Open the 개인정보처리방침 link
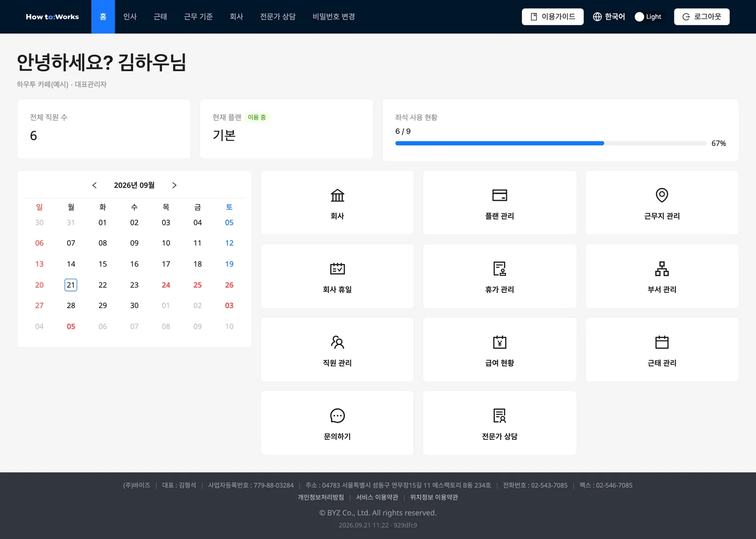 coord(321,497)
